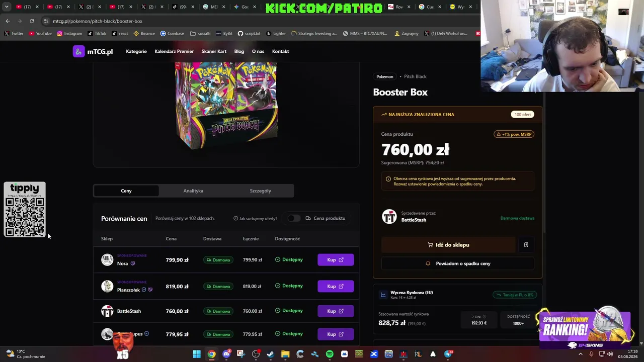Open Kalendarz Premier page
This screenshot has height=362, width=644.
[x=174, y=51]
